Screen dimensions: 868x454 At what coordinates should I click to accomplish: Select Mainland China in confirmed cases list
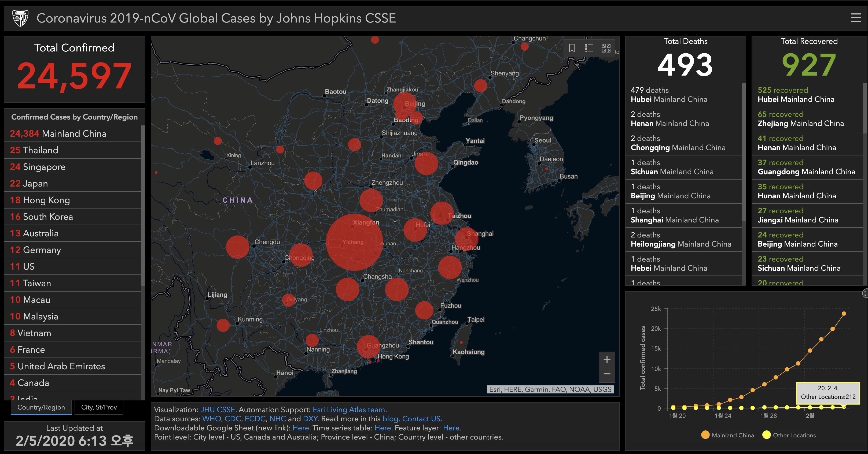pos(58,134)
